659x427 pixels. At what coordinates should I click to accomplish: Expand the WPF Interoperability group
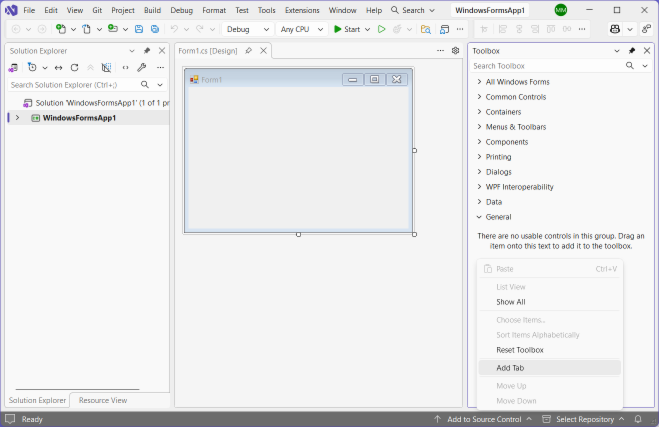(x=479, y=187)
